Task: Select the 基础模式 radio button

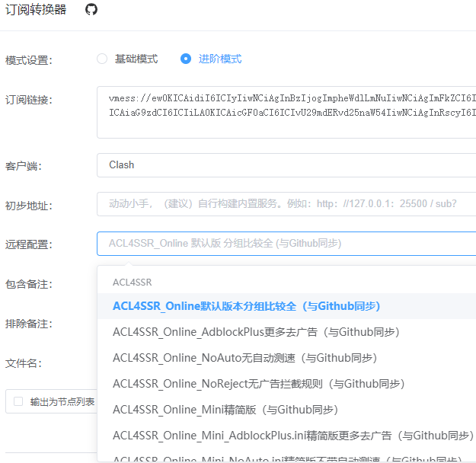Action: click(102, 59)
